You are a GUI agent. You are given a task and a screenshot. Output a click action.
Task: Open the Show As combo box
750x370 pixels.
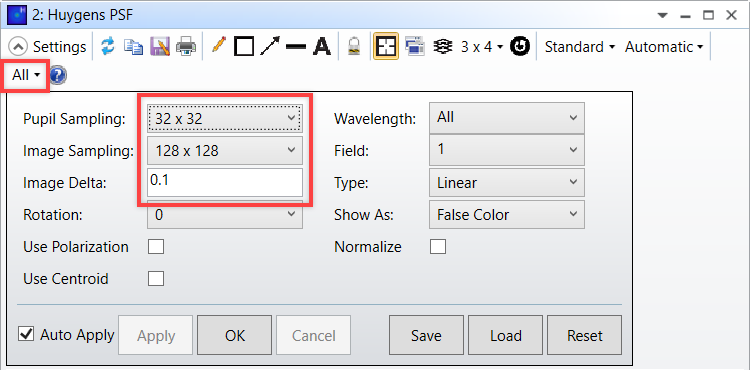(x=507, y=215)
